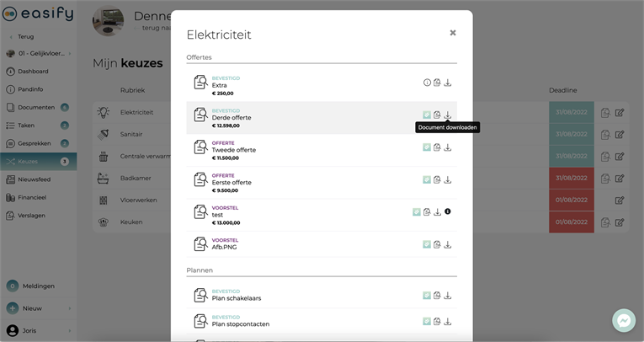644x342 pixels.
Task: Download the Afb.PNG file
Action: click(448, 244)
